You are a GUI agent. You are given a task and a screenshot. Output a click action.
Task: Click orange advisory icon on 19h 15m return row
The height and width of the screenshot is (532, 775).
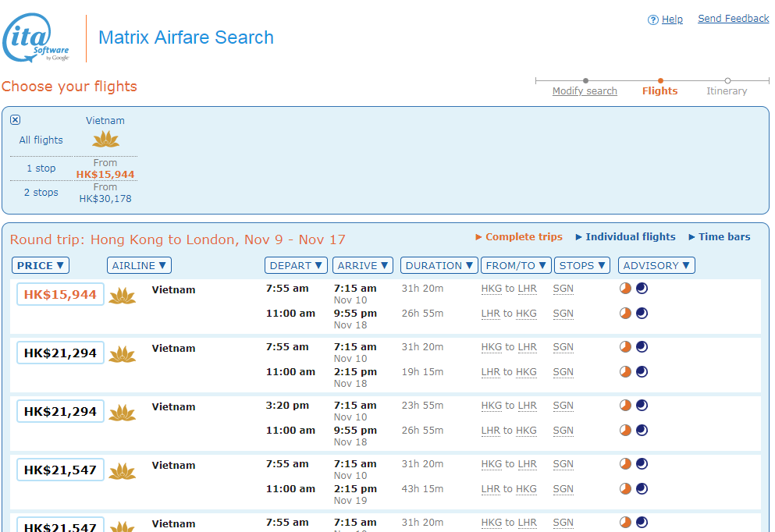point(625,371)
